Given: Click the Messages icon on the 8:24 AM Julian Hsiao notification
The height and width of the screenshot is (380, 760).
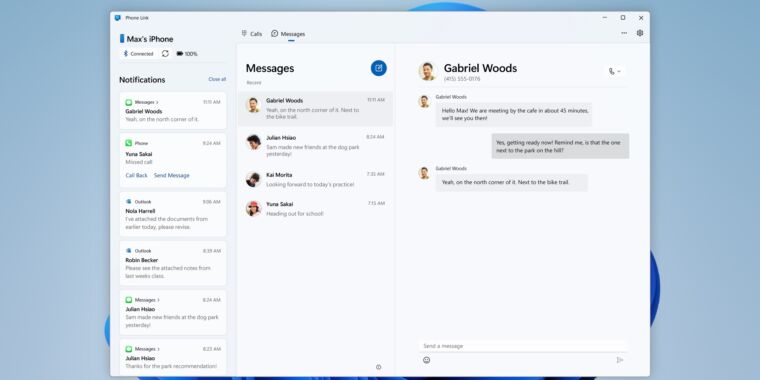Looking at the screenshot, I should tap(128, 300).
